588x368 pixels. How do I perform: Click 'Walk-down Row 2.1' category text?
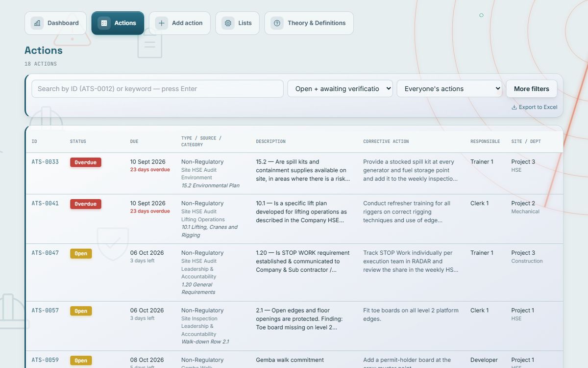click(205, 342)
